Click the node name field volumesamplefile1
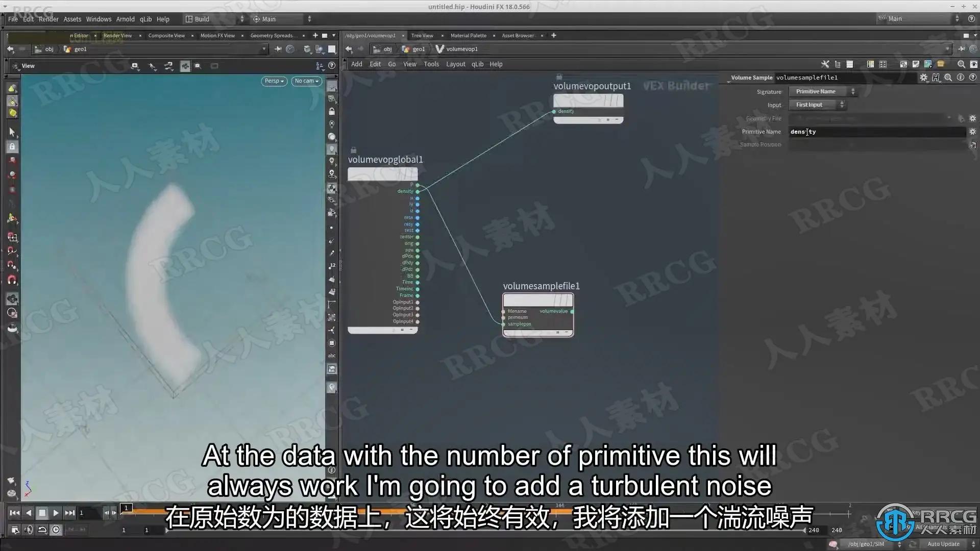The width and height of the screenshot is (980, 551). click(x=845, y=78)
